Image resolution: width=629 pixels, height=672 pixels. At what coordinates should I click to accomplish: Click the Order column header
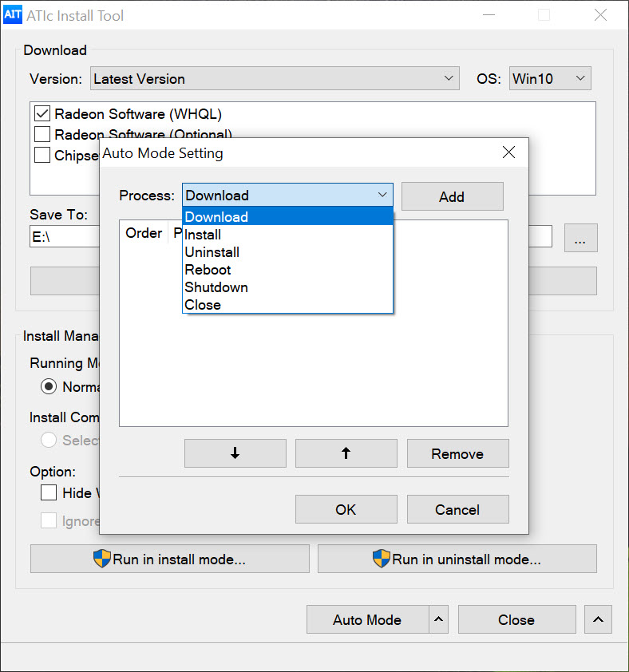coord(144,233)
